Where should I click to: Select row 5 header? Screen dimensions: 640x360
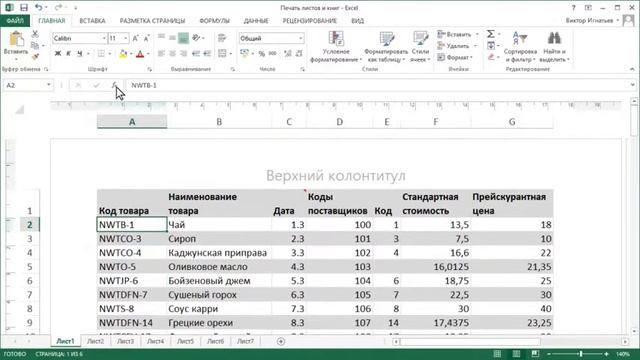pyautogui.click(x=29, y=267)
